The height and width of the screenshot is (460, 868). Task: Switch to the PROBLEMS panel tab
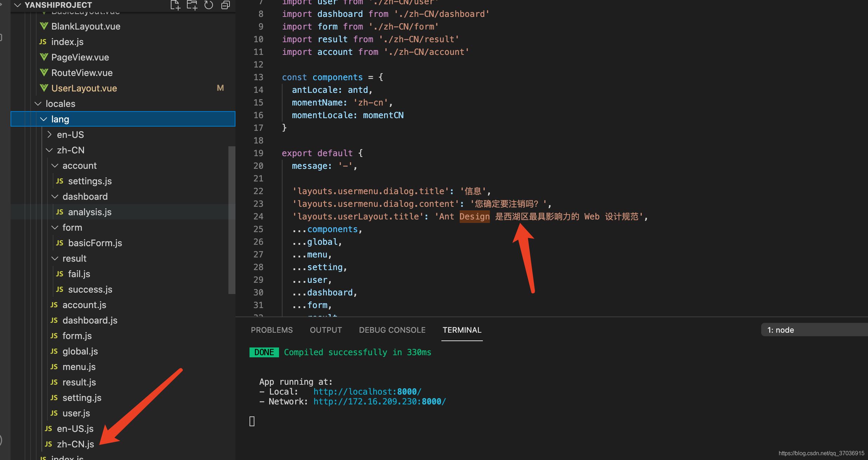tap(272, 330)
